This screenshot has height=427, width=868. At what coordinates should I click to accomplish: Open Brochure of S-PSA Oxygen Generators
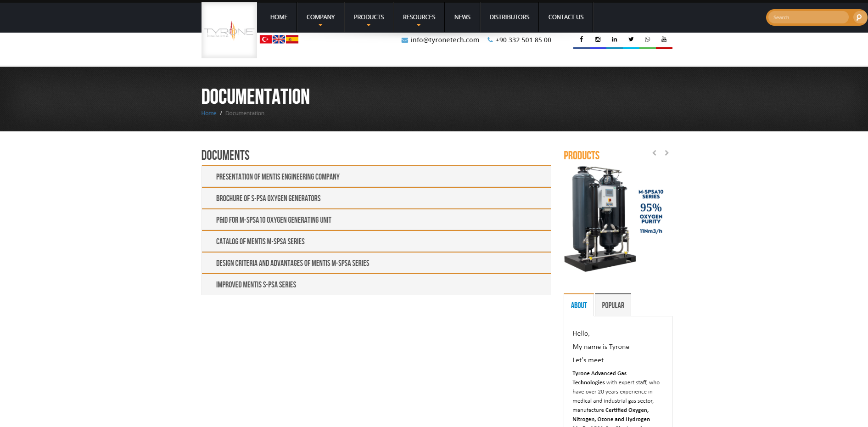[376, 198]
